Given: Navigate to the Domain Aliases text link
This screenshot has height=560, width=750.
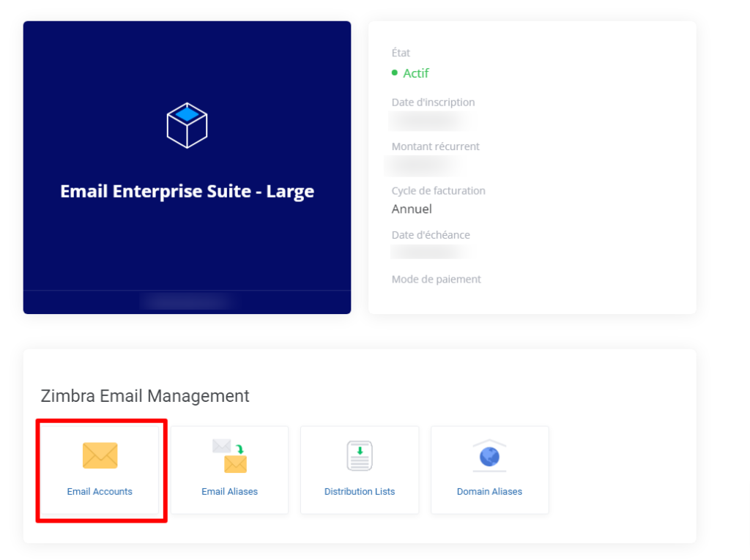Looking at the screenshot, I should [x=489, y=492].
